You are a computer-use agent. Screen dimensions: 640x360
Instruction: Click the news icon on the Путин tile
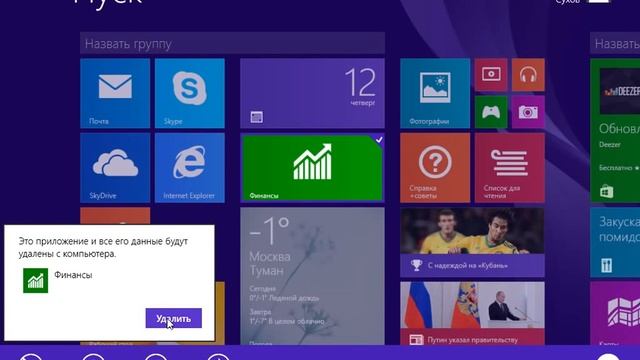point(416,340)
